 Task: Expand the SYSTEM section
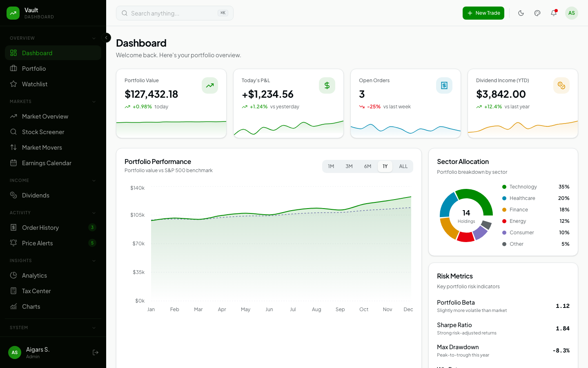(94, 328)
